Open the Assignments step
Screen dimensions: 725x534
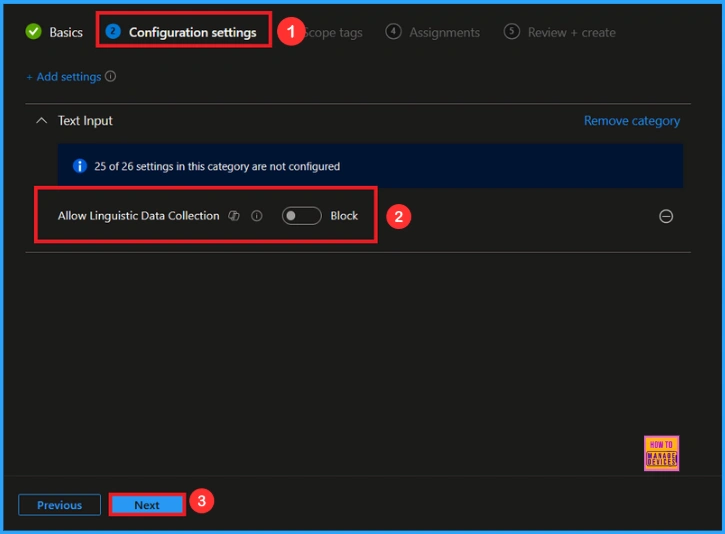[x=444, y=32]
